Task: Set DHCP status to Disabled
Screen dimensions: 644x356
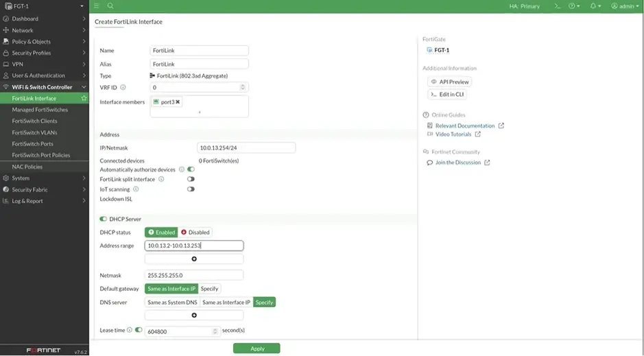Action: pyautogui.click(x=195, y=233)
